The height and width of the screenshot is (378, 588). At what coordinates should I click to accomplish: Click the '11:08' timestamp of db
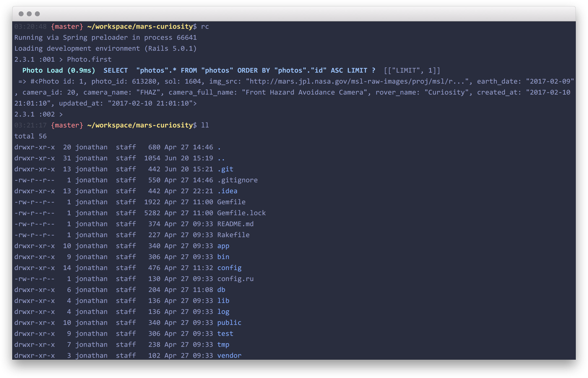click(203, 290)
